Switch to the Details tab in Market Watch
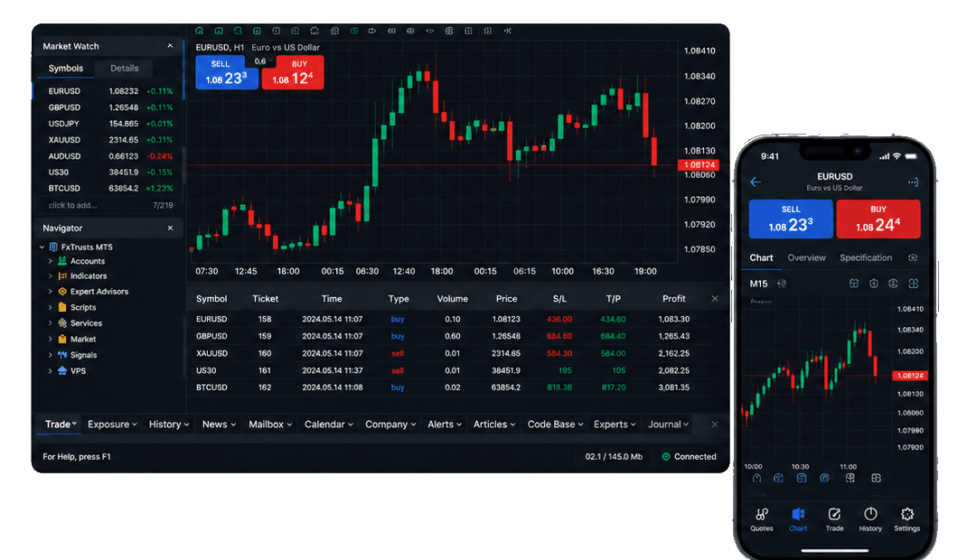967x560 pixels. (124, 69)
